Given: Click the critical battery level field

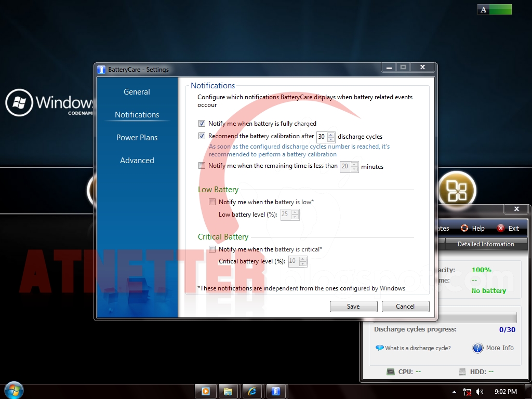Looking at the screenshot, I should click(293, 261).
